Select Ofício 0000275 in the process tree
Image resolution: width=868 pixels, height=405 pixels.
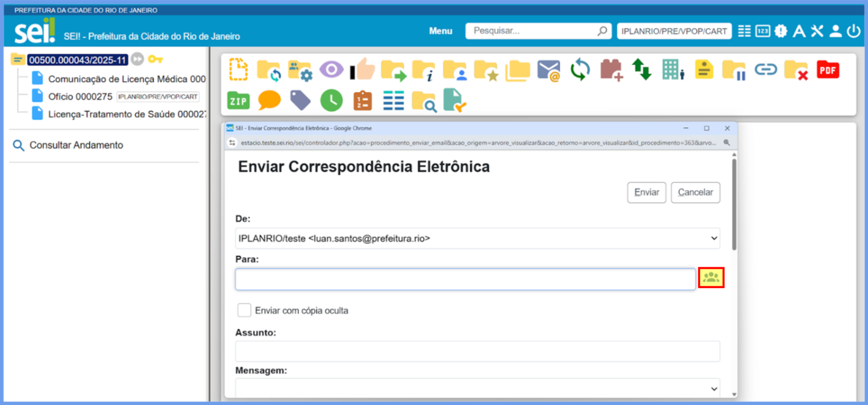80,96
